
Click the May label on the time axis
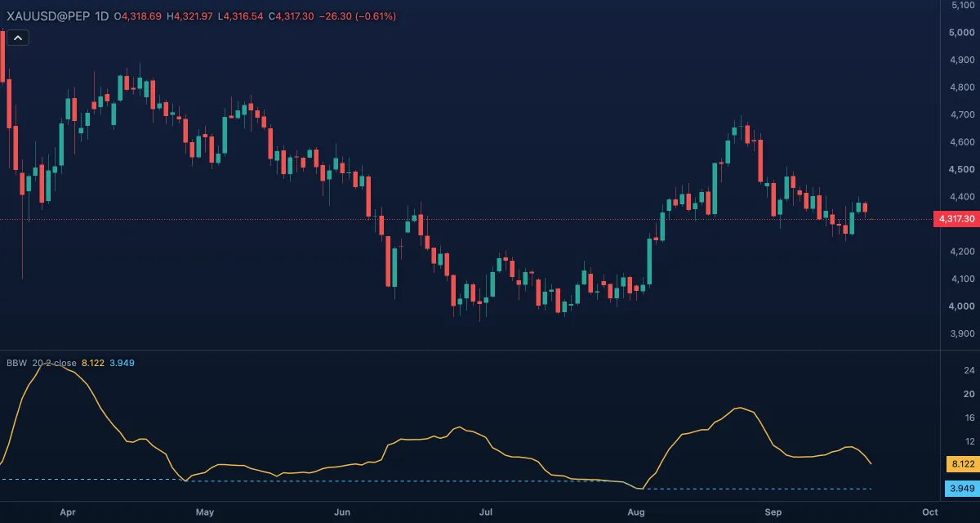[x=205, y=512]
